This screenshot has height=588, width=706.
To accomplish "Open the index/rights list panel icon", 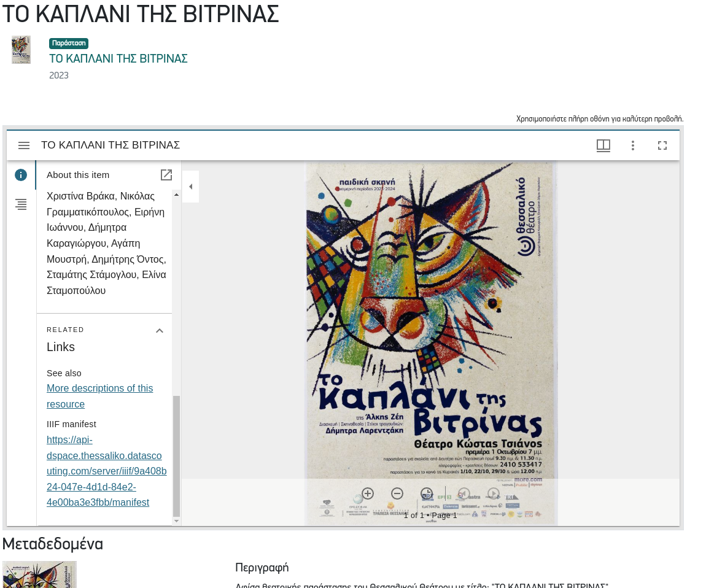I will (x=21, y=204).
